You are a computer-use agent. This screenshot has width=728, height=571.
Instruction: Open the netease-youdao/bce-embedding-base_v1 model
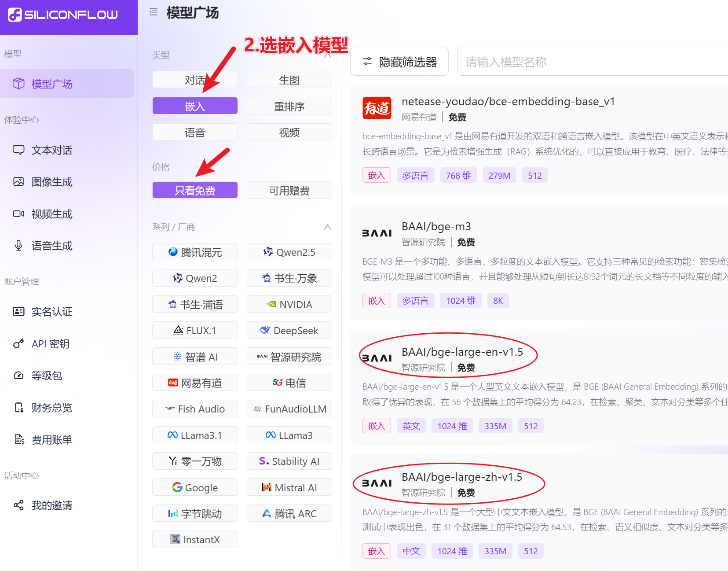pyautogui.click(x=508, y=102)
